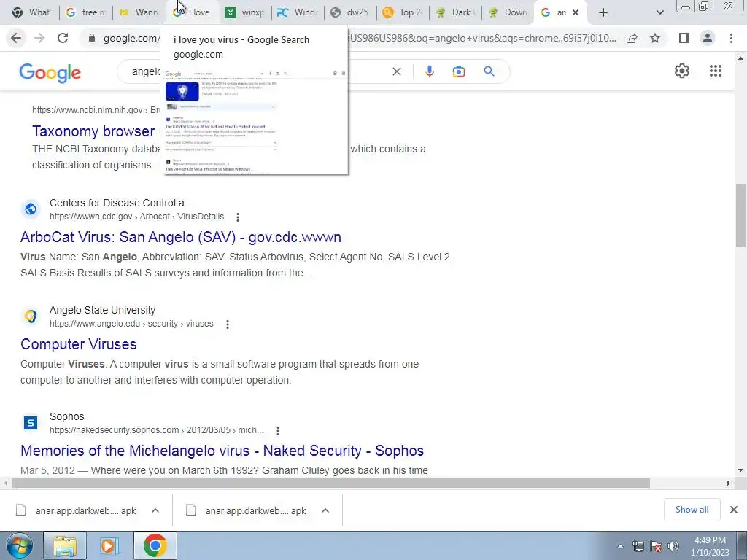The image size is (747, 560).
Task: Start voice search with the microphone
Action: [x=429, y=71]
